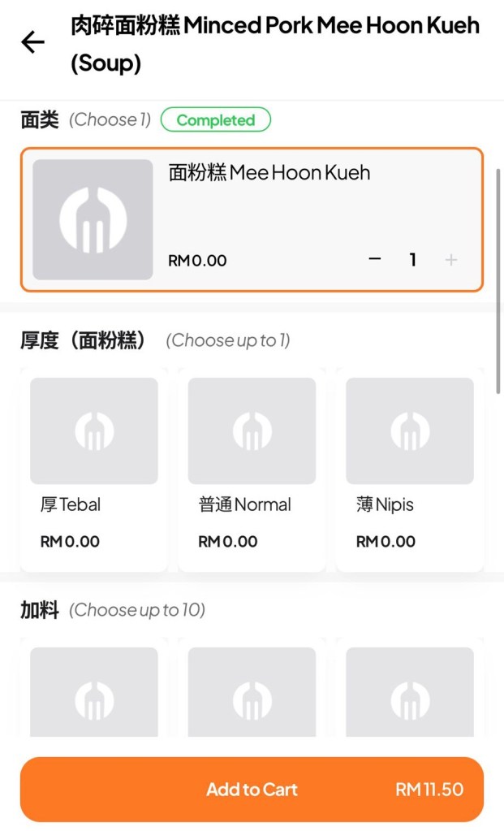Tap the RM 11.50 total price
This screenshot has height=831, width=504.
coord(429,790)
